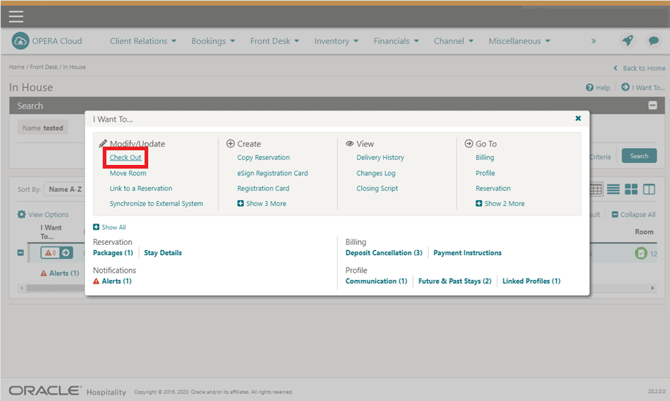Expand Show 3 More under Create
Screen dimensions: 670x401
click(x=262, y=203)
